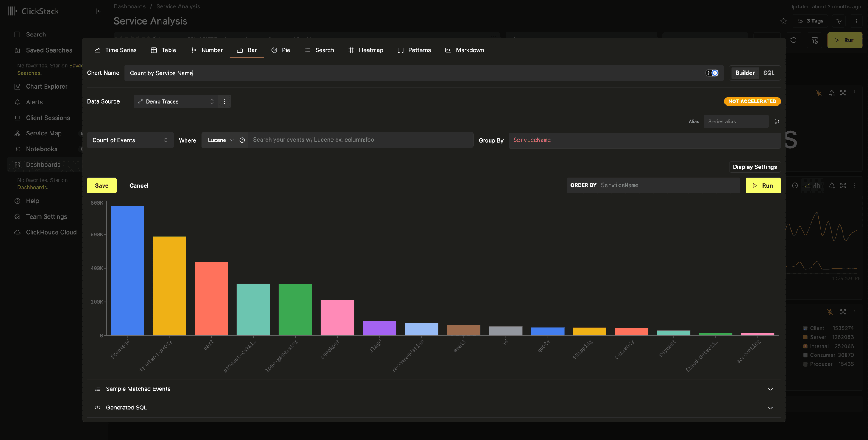Select SQL query mode

coord(768,73)
